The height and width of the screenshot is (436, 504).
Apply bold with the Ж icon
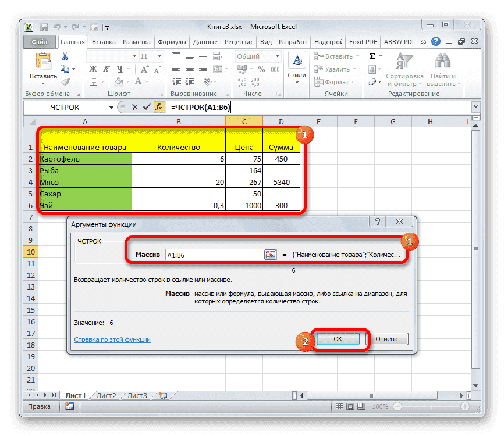click(x=92, y=69)
